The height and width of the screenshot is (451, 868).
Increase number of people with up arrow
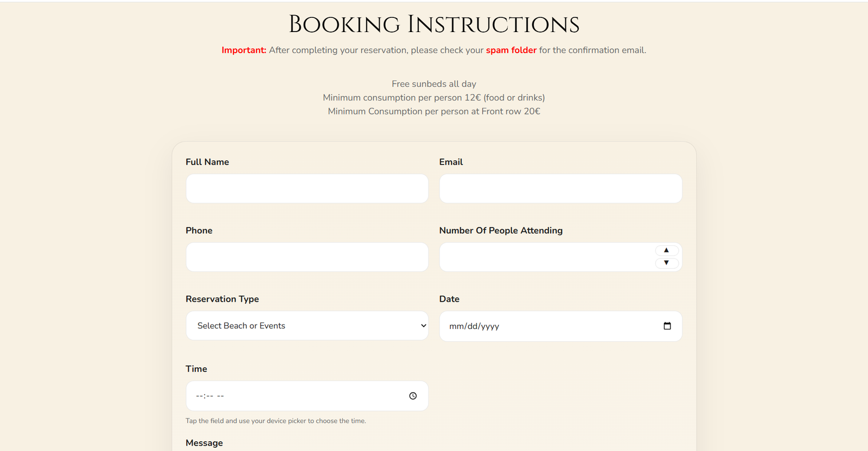point(667,250)
